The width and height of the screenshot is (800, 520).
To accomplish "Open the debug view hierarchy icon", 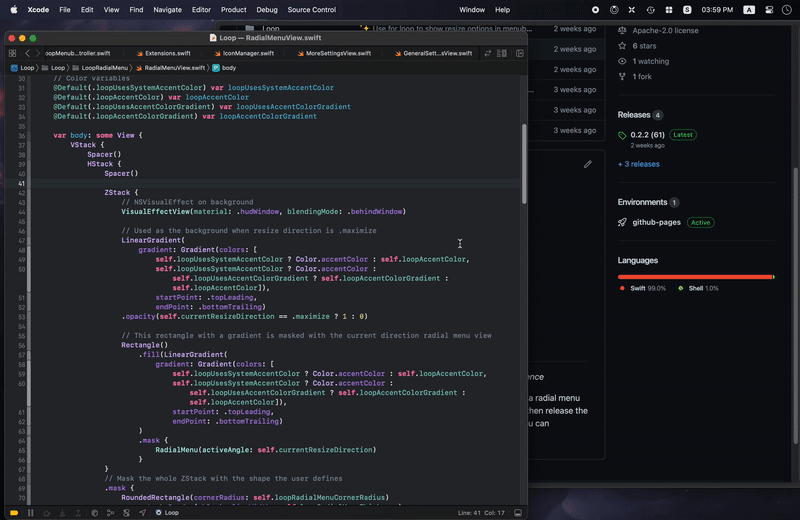I will [x=94, y=512].
